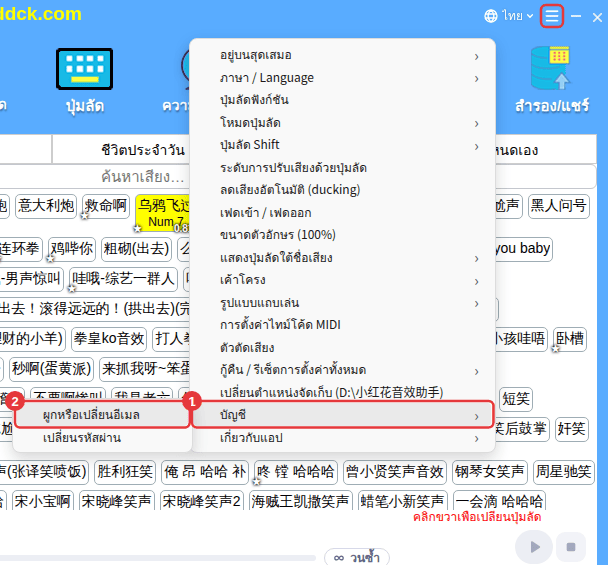Select ปุ่มลัดฟังก์ชัน menu entry

[342, 100]
